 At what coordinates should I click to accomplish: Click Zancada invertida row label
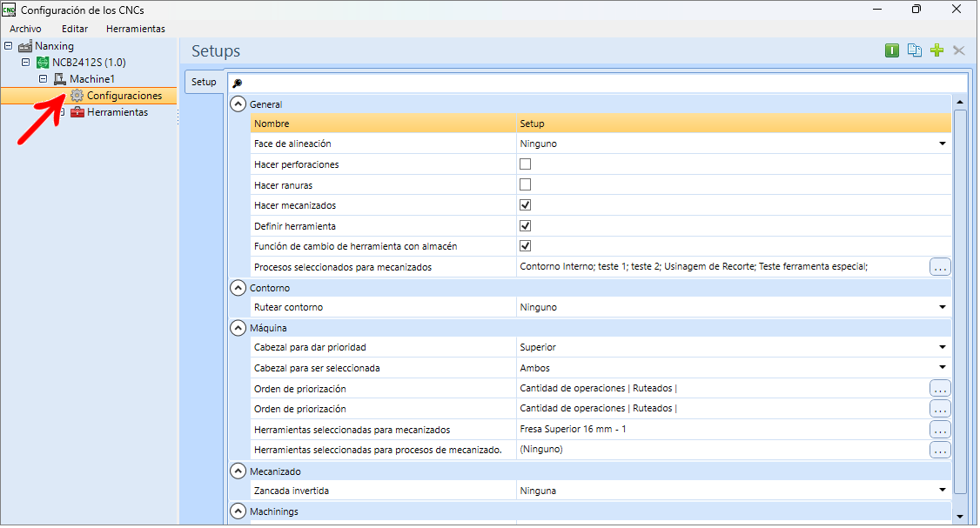click(x=292, y=491)
